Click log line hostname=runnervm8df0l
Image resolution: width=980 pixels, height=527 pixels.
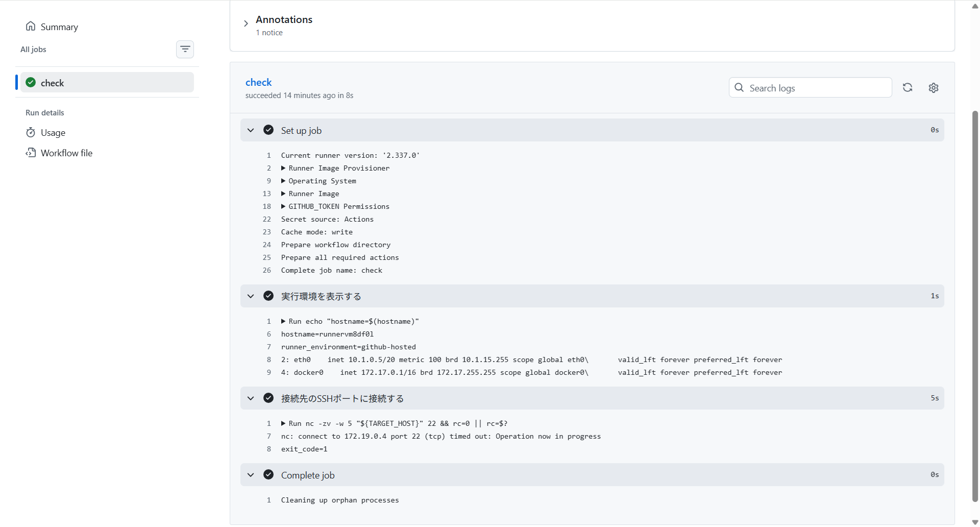pyautogui.click(x=327, y=334)
